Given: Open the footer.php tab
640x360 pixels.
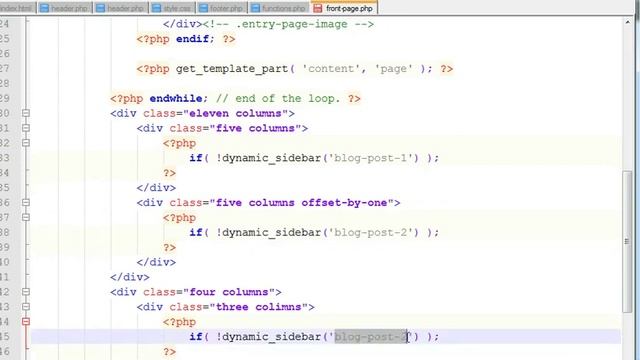Looking at the screenshot, I should pyautogui.click(x=222, y=8).
